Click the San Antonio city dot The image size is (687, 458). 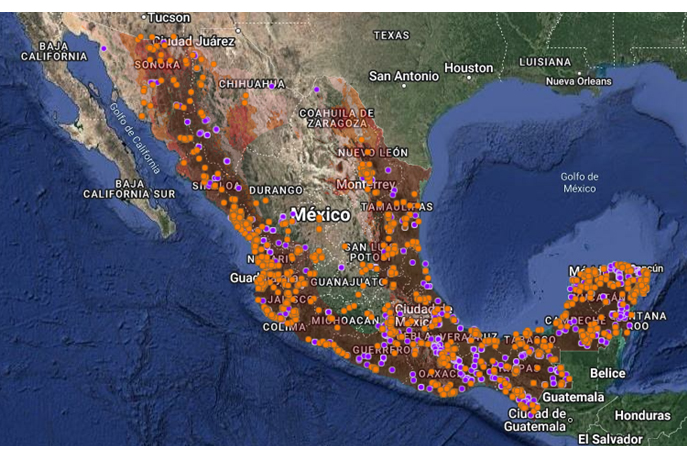(x=404, y=86)
